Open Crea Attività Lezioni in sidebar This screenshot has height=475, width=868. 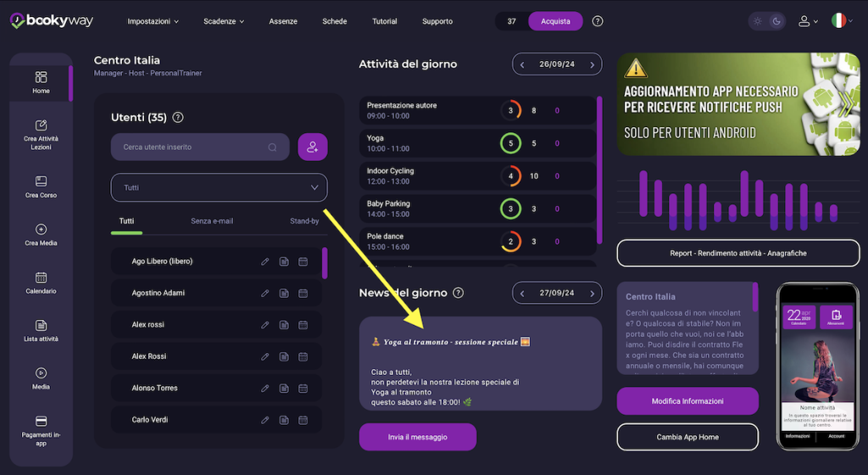pyautogui.click(x=41, y=134)
